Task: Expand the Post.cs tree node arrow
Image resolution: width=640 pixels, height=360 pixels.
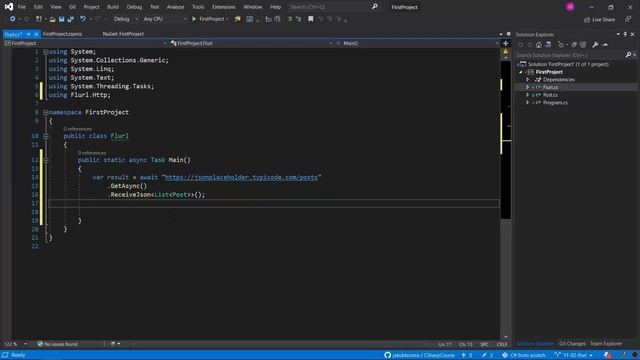Action: coord(527,95)
